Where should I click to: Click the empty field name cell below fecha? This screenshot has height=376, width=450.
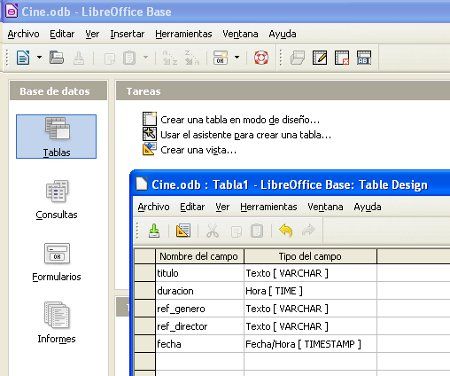(x=199, y=361)
